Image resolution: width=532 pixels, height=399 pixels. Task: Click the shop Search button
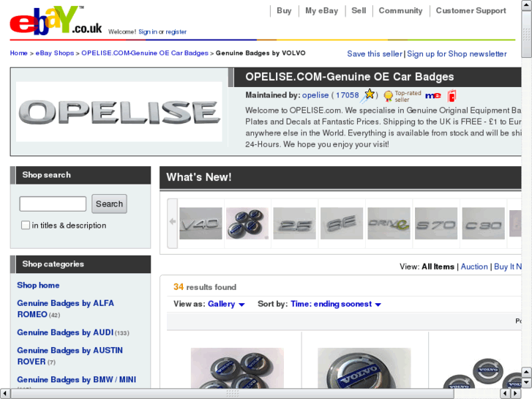click(x=109, y=204)
